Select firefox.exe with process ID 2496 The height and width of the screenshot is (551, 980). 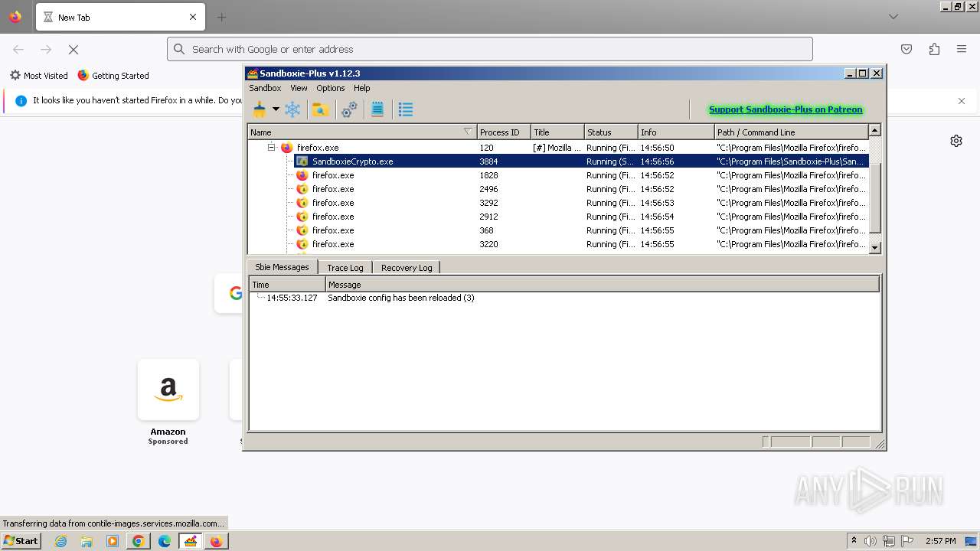[x=581, y=189]
